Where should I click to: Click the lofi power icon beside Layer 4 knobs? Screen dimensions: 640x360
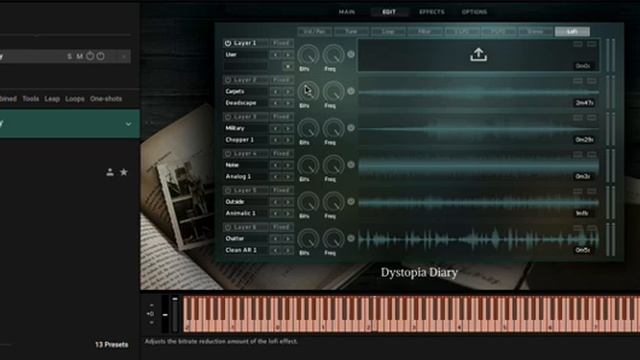[351, 164]
